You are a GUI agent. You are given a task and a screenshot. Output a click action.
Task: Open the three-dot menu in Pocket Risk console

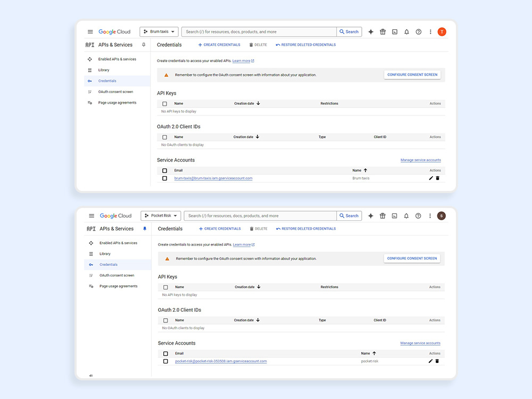[x=430, y=216]
